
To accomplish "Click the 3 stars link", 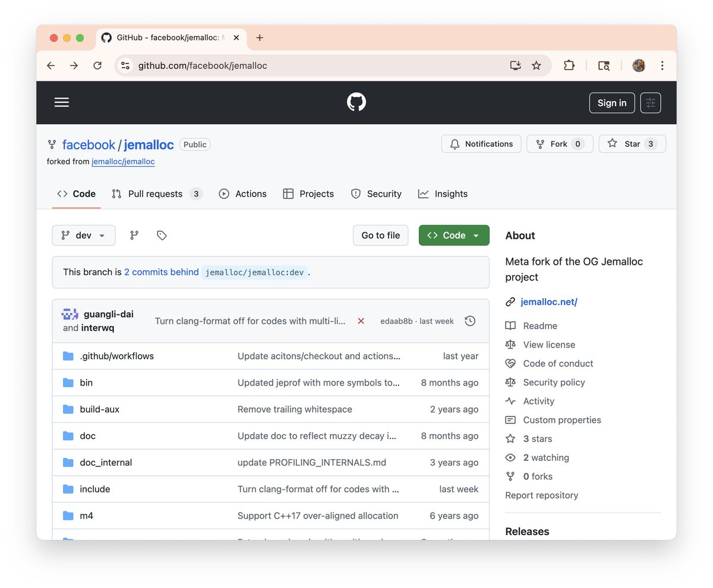I will [x=538, y=439].
